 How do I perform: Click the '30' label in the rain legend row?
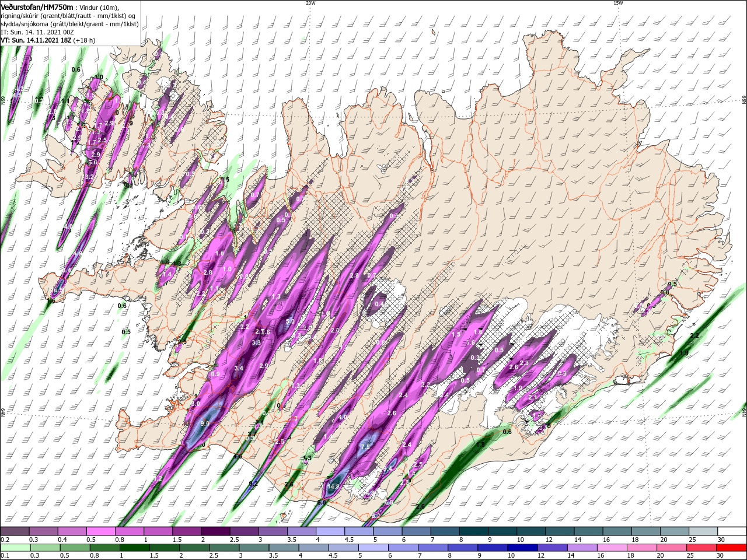coord(721,556)
